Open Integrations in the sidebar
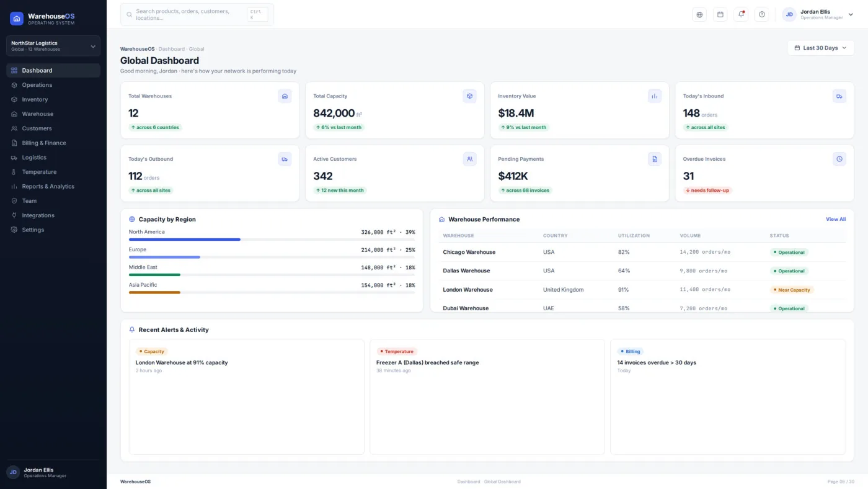 (53, 215)
